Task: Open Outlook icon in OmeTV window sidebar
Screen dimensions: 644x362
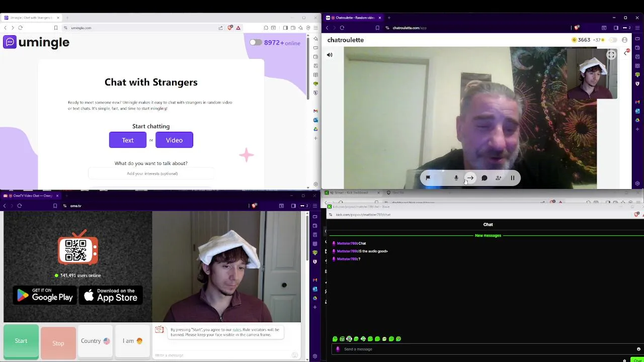Action: [315, 289]
